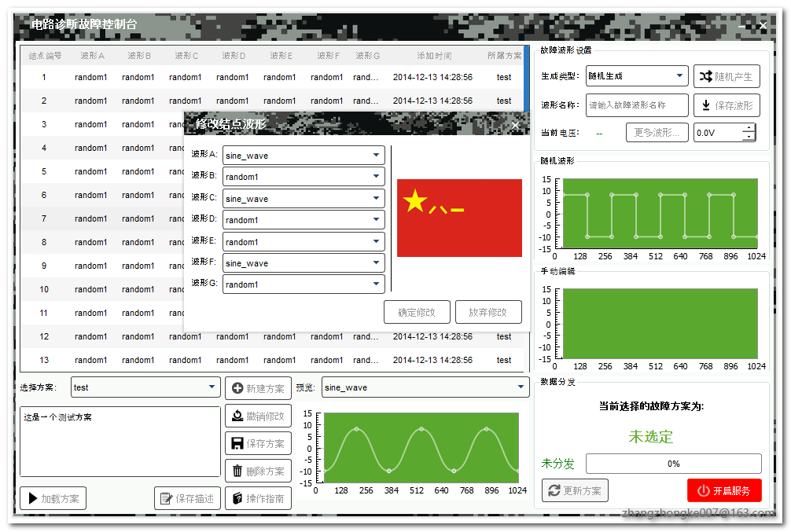
Task: Select table row 1
Action: 272,77
